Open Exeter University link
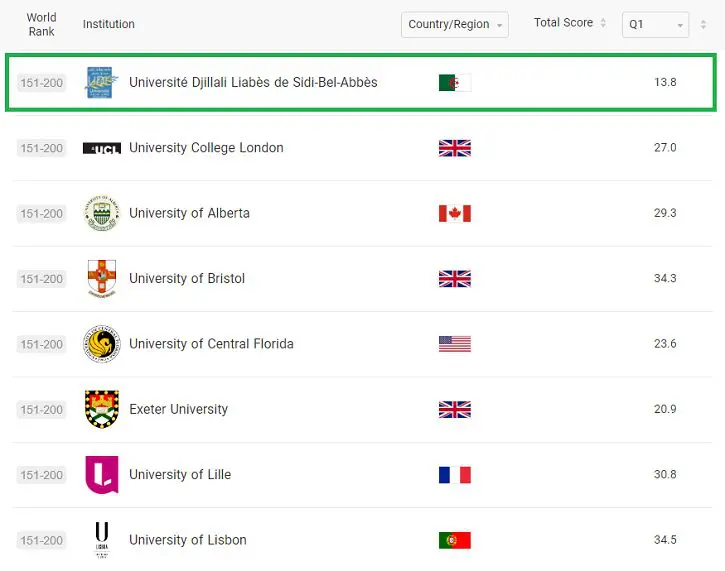725x571 pixels. [x=178, y=409]
